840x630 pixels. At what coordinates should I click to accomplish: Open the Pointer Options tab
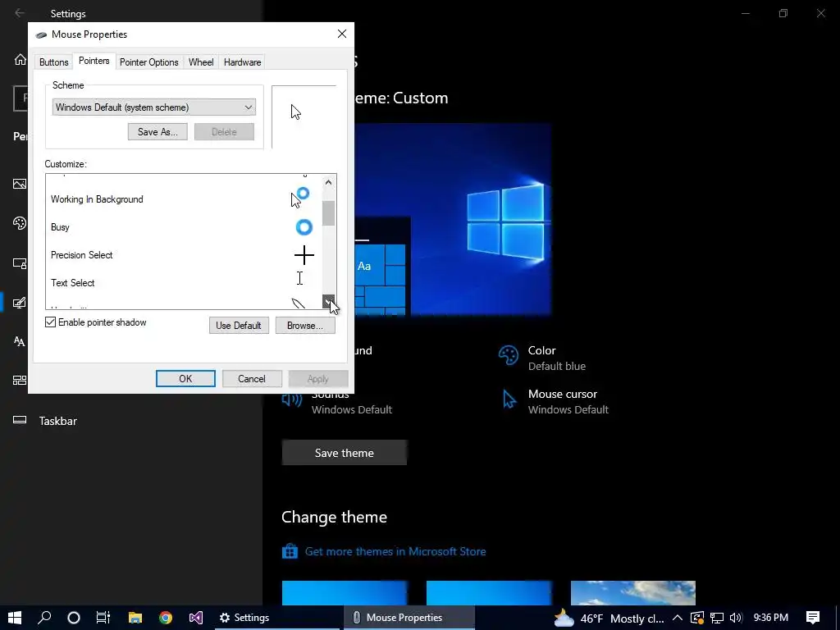(x=149, y=62)
